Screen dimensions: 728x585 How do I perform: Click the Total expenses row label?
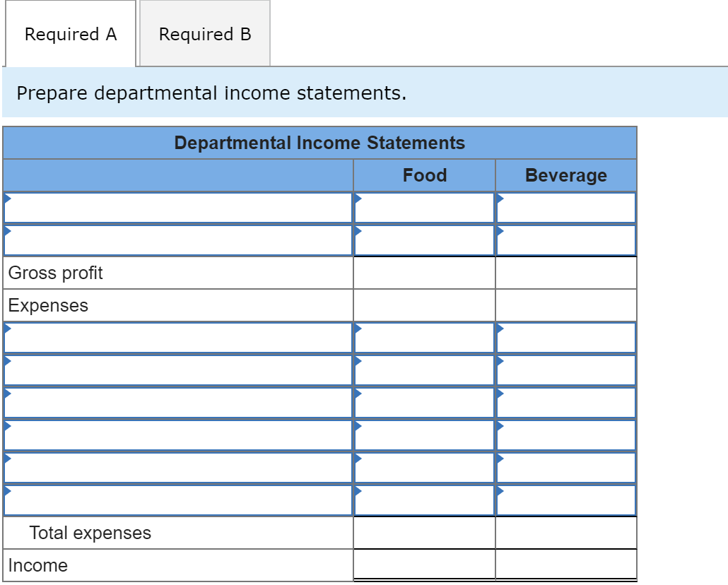(x=90, y=533)
